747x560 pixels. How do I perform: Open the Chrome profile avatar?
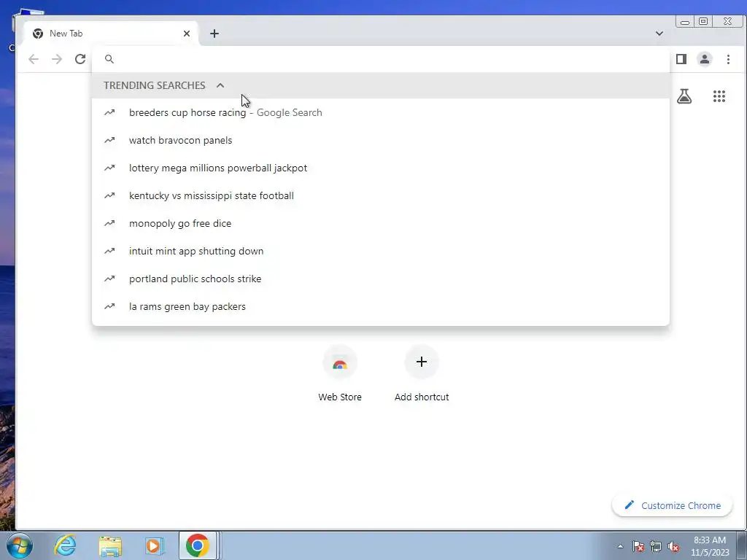click(x=705, y=59)
